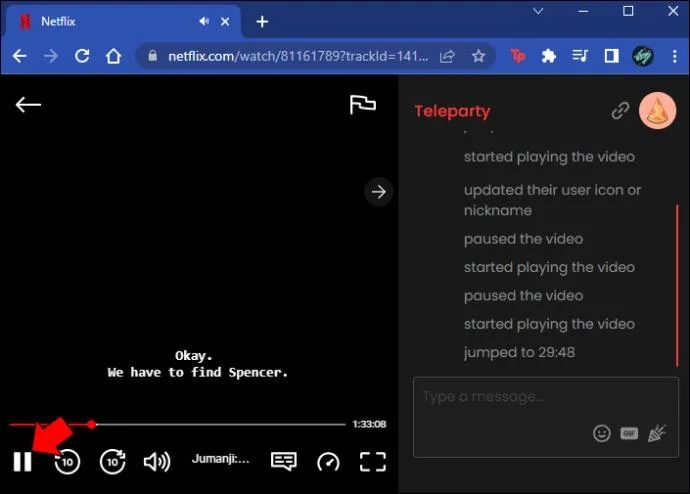The width and height of the screenshot is (690, 494).
Task: Go back to Netflix browse via back arrow
Action: (28, 105)
